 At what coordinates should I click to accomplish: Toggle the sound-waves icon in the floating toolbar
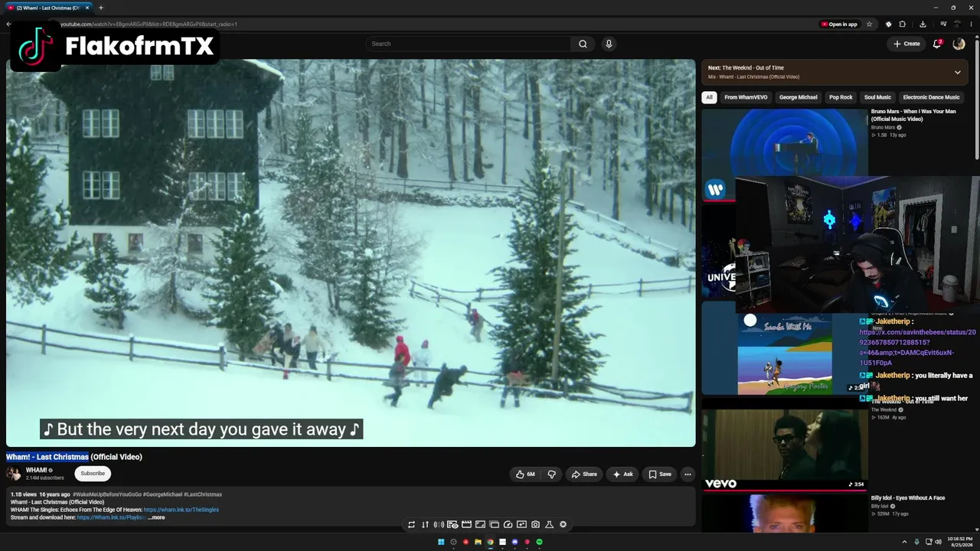(x=439, y=524)
